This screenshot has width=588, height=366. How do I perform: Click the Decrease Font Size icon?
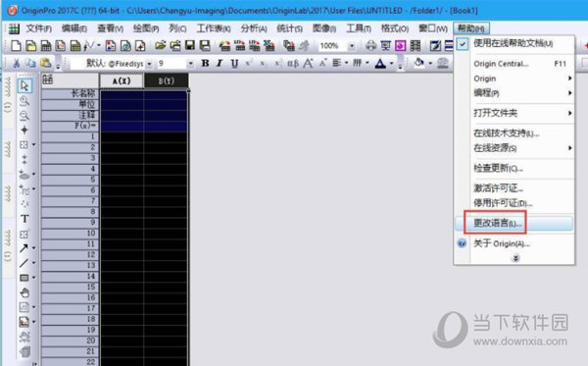(x=322, y=64)
